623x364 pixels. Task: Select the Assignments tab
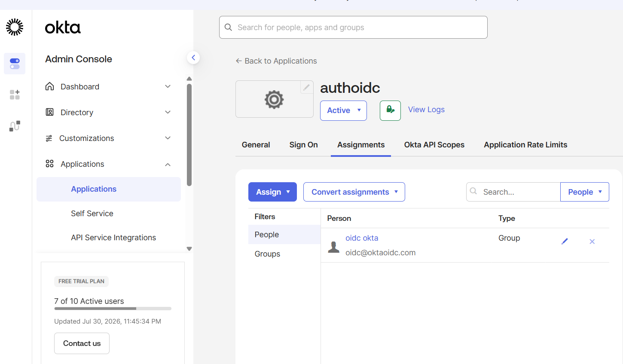pyautogui.click(x=361, y=145)
